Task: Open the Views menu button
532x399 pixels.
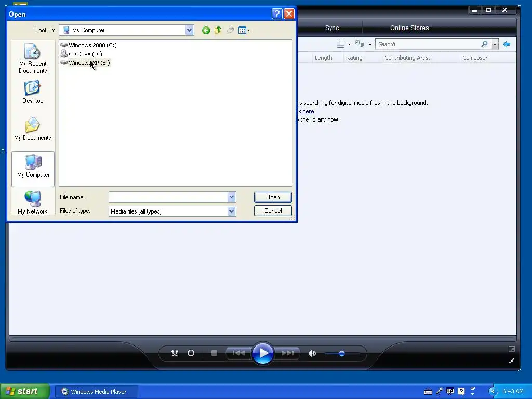Action: tap(244, 31)
